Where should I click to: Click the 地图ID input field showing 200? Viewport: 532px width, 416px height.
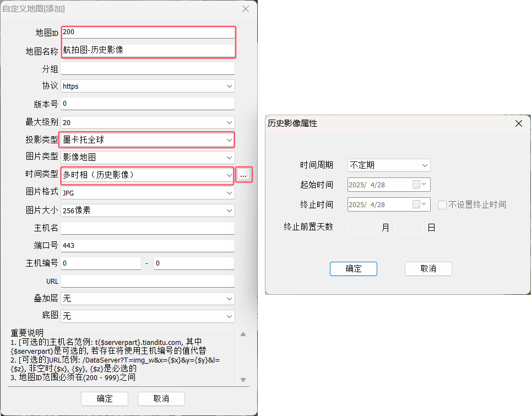point(148,33)
